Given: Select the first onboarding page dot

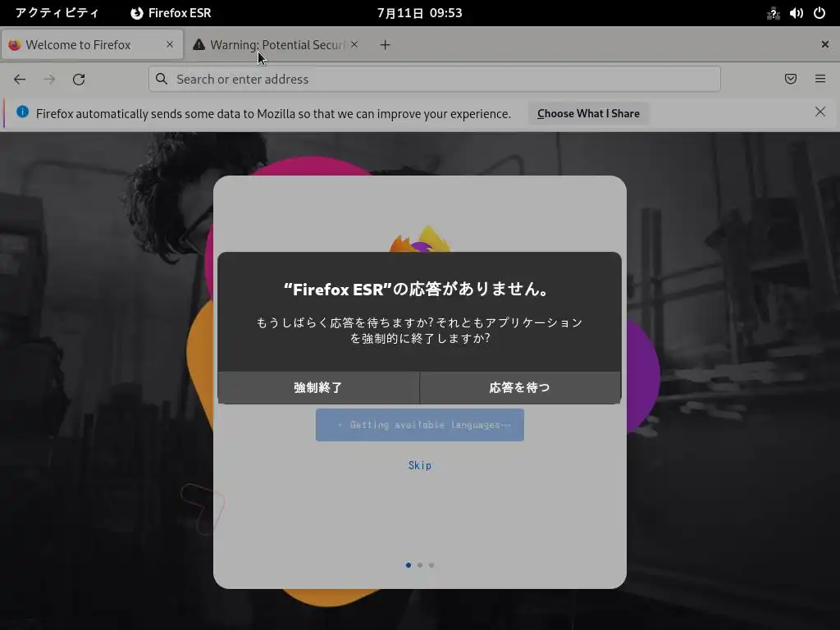Looking at the screenshot, I should point(409,565).
